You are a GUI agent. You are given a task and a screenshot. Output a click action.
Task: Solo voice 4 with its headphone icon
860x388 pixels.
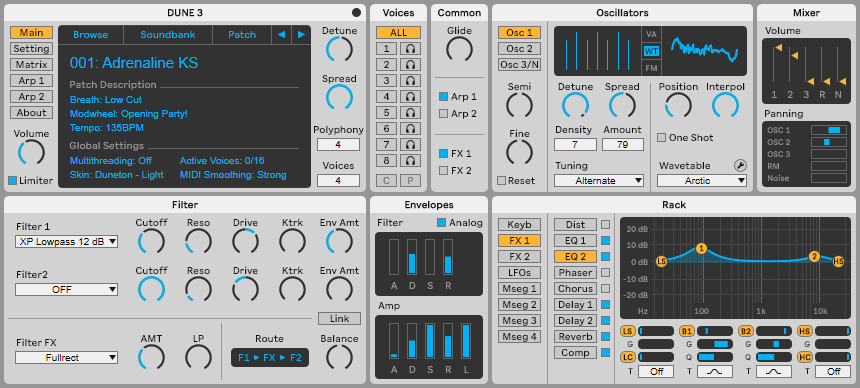[410, 97]
